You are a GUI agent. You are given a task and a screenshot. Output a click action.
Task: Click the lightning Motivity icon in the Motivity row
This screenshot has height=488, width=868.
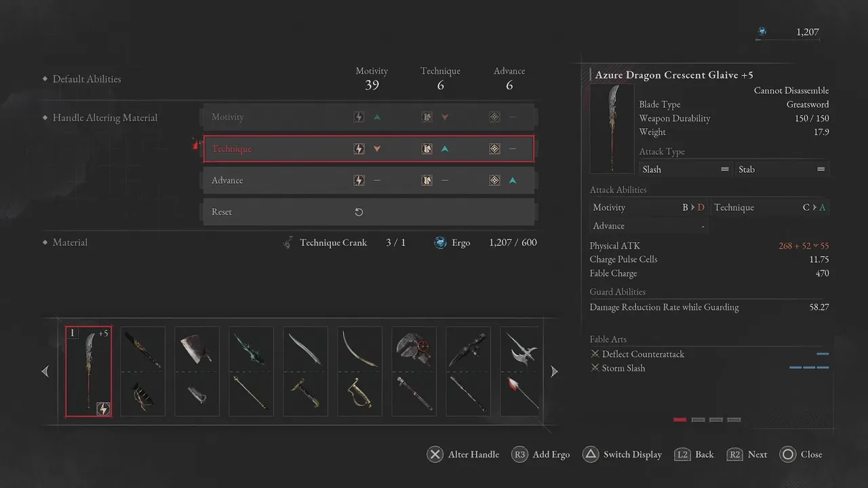pyautogui.click(x=359, y=117)
